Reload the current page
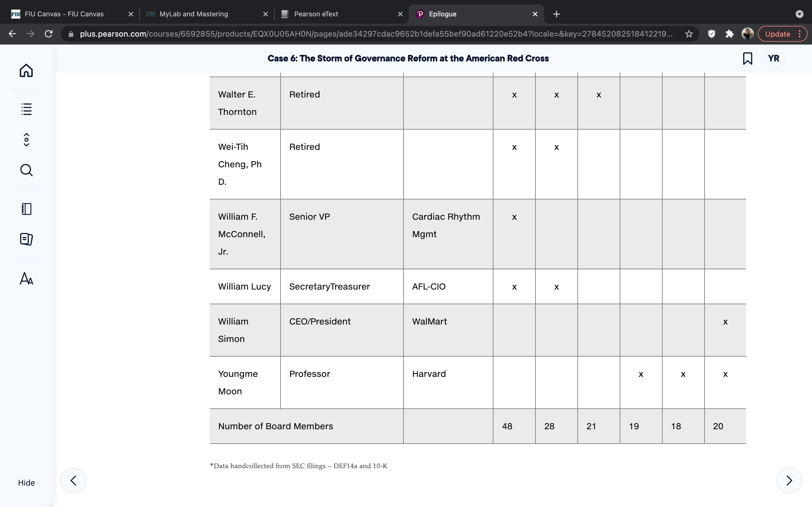This screenshot has width=812, height=507. click(49, 34)
